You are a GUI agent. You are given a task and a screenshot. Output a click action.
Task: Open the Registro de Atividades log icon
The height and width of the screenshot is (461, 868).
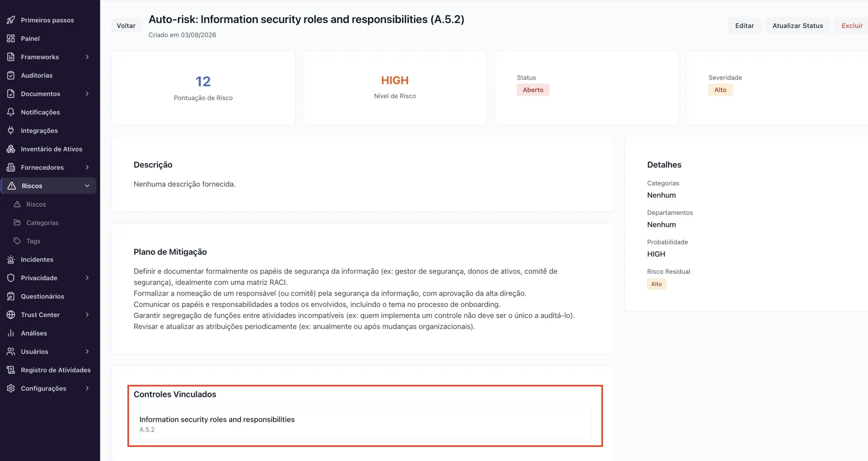point(11,370)
